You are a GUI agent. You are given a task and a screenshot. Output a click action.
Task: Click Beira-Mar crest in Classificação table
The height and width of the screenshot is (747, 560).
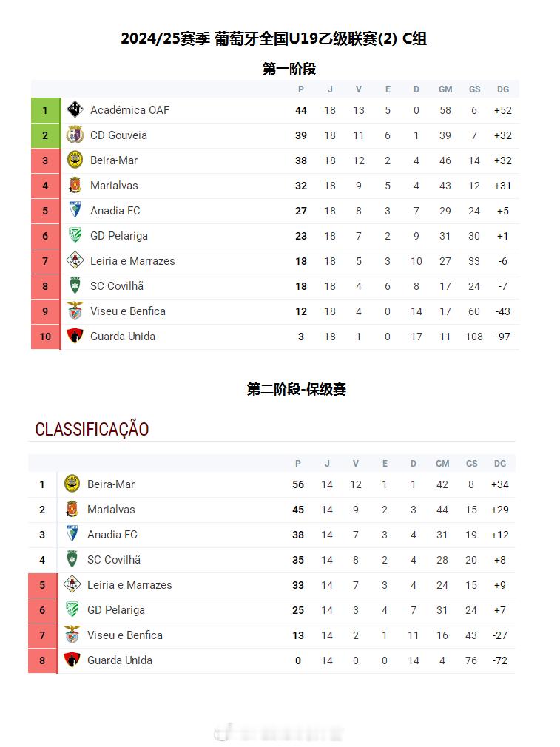pos(72,484)
